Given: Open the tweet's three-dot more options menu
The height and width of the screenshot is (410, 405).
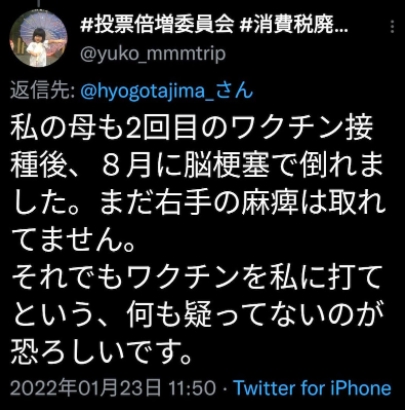Looking at the screenshot, I should tap(393, 26).
